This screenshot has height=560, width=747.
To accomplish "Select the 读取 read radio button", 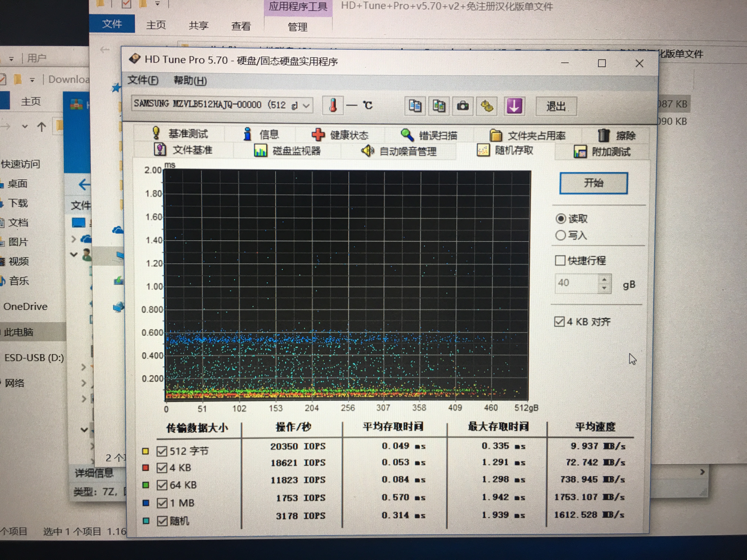I will point(561,219).
